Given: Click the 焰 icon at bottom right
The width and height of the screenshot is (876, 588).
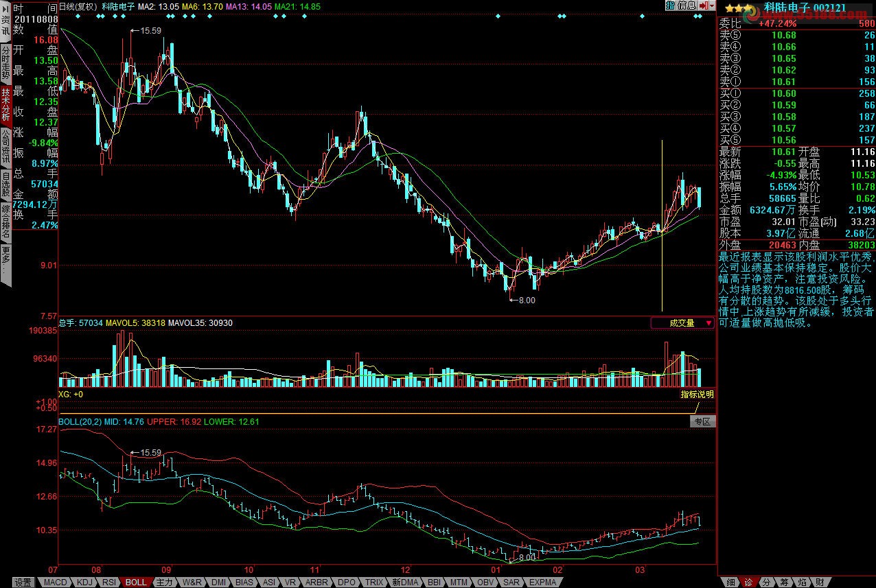Looking at the screenshot, I should pos(801,582).
